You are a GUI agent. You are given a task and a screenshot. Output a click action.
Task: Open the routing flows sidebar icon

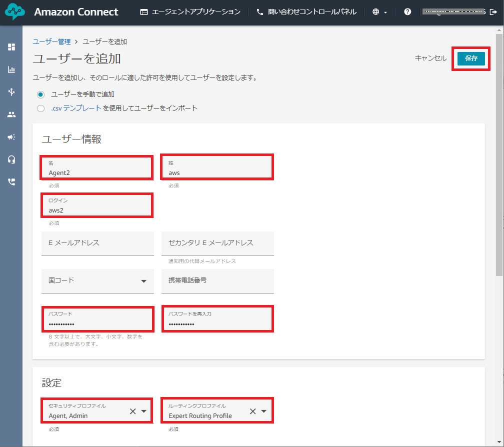pos(11,92)
